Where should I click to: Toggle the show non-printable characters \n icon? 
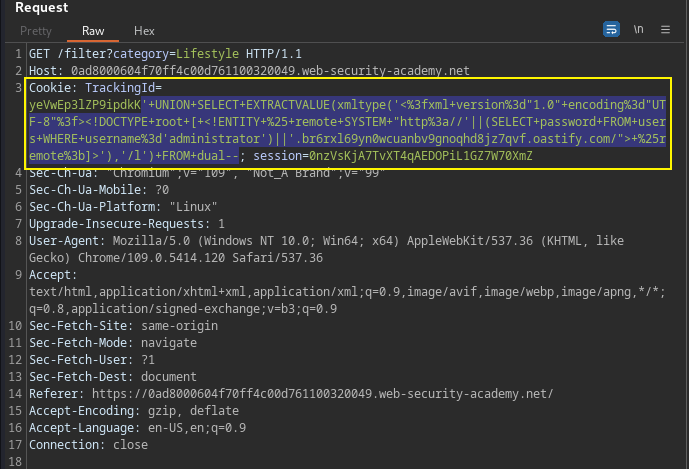coord(638,29)
